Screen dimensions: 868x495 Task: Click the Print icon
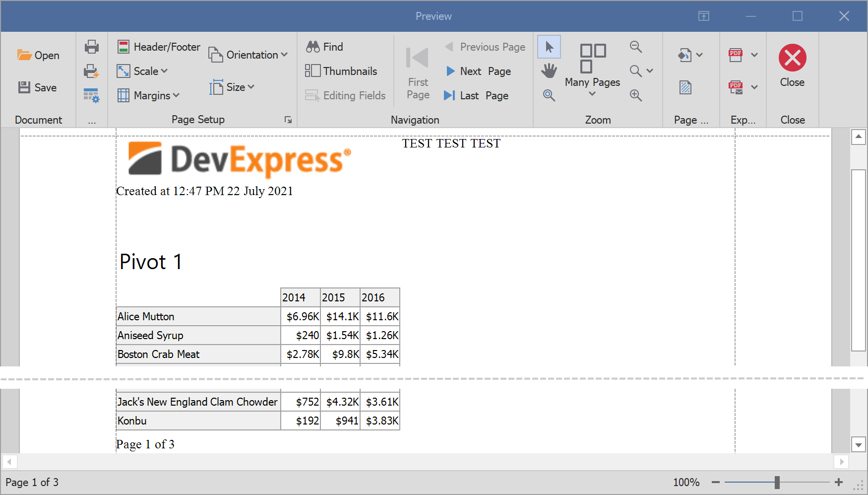[x=92, y=47]
